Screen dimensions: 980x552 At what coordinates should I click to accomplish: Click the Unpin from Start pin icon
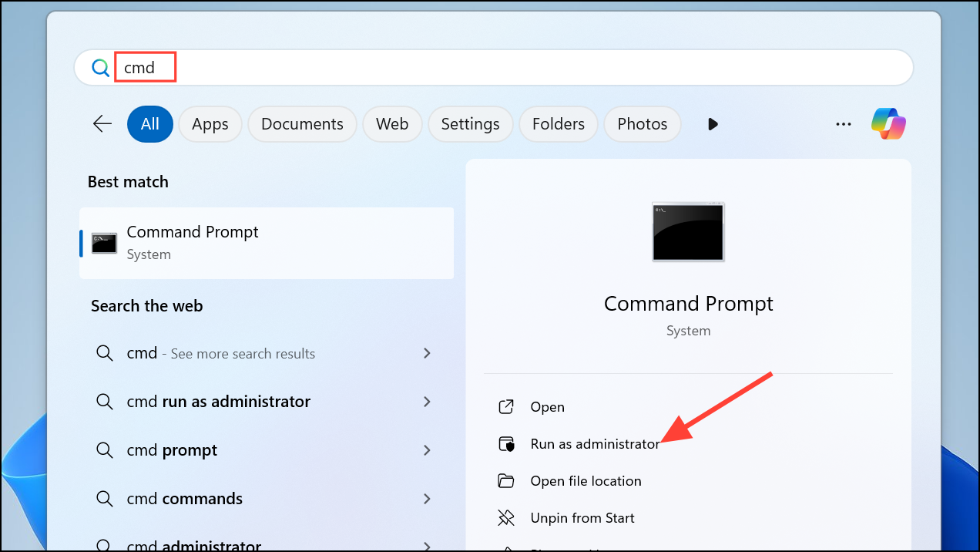506,518
